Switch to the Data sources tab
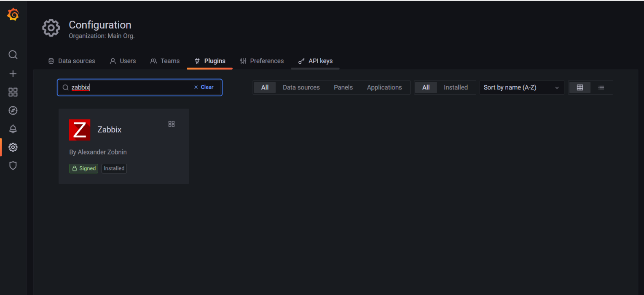Image resolution: width=644 pixels, height=295 pixels. [x=72, y=61]
